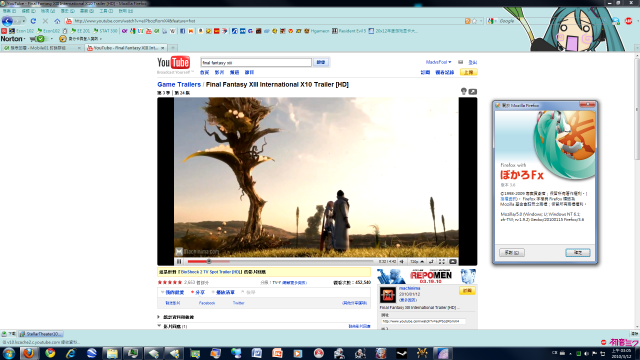Image resolution: width=640 pixels, height=360 pixels.
Task: Click the YouTube search field
Action: [x=256, y=62]
